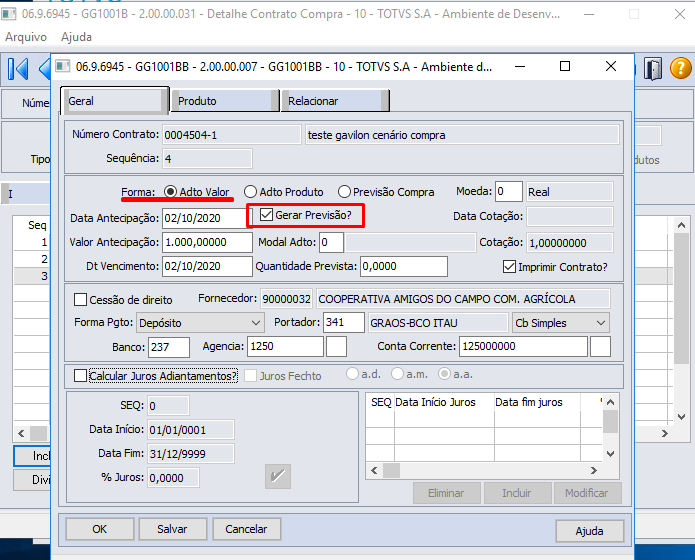This screenshot has height=560, width=695.
Task: Click the first-record navigation icon in the background toolbar
Action: click(x=19, y=69)
